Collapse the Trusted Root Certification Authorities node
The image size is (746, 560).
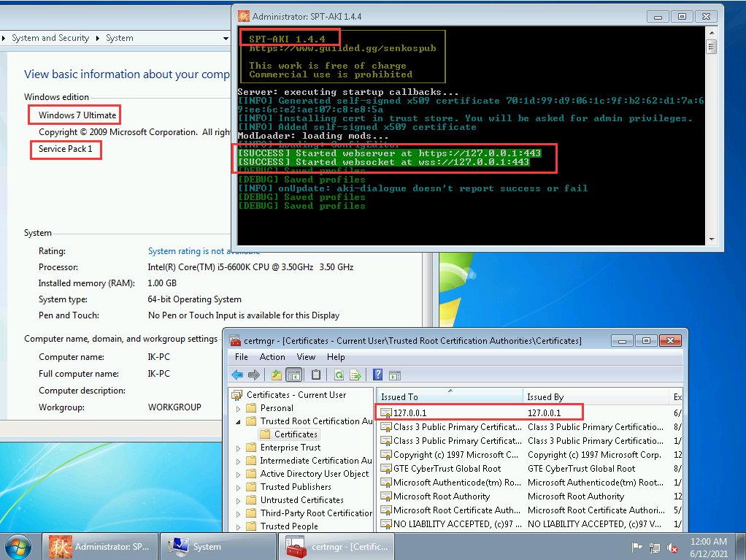239,421
